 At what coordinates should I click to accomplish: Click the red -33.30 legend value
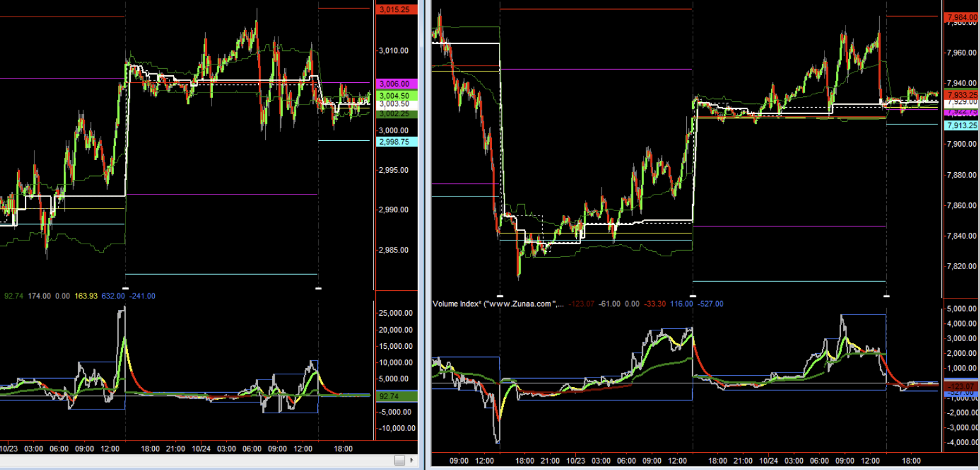click(x=655, y=304)
